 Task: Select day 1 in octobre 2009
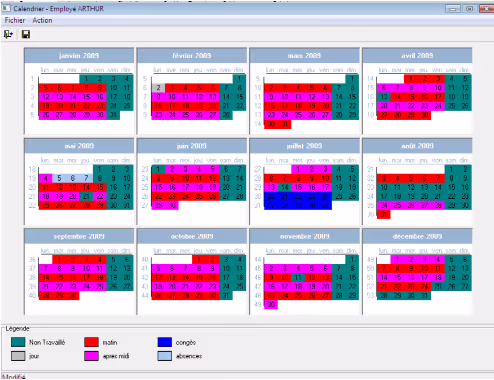tap(199, 259)
